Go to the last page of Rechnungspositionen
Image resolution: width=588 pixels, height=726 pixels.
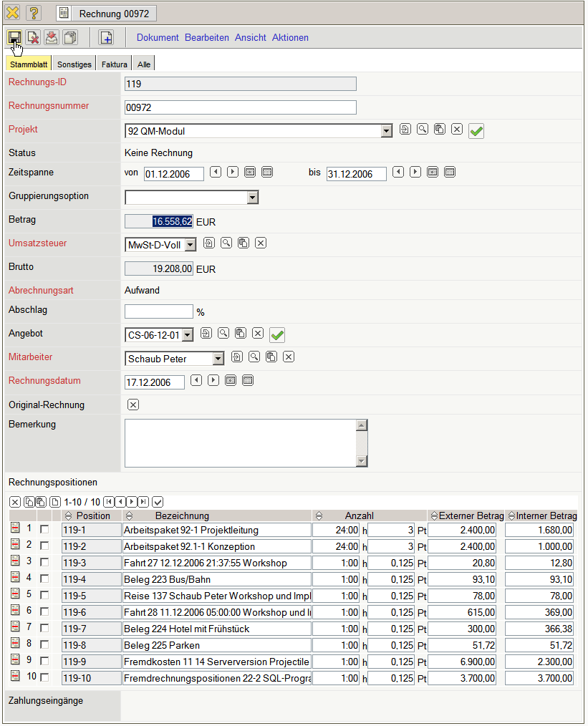(143, 502)
